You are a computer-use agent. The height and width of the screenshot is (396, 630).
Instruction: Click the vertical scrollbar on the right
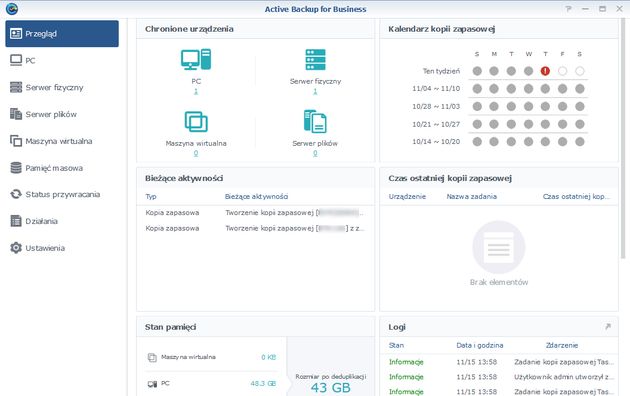(623, 139)
